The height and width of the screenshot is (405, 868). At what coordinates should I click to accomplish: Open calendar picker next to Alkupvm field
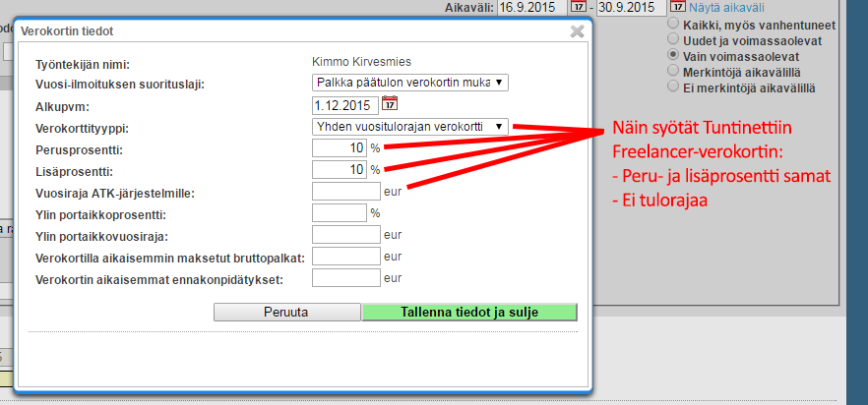tap(390, 104)
